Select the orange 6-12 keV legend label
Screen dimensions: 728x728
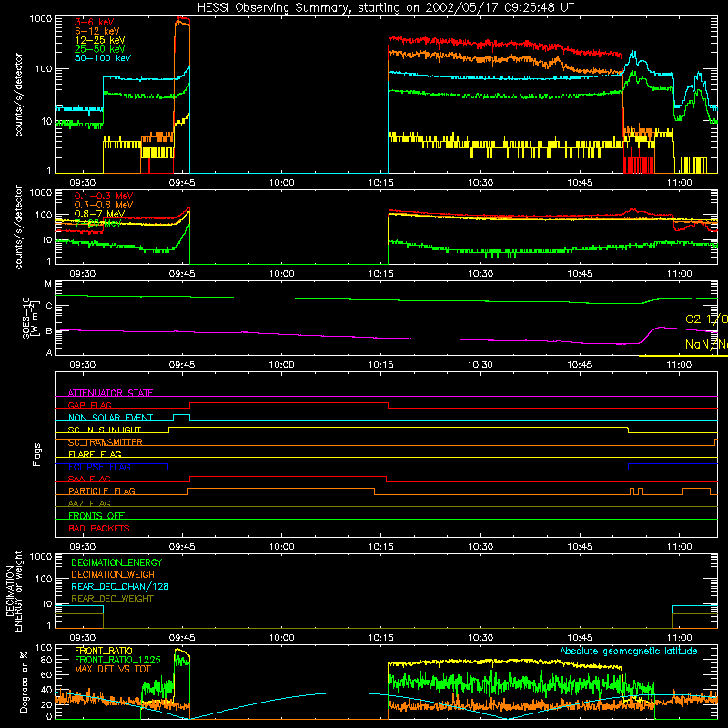coord(96,31)
